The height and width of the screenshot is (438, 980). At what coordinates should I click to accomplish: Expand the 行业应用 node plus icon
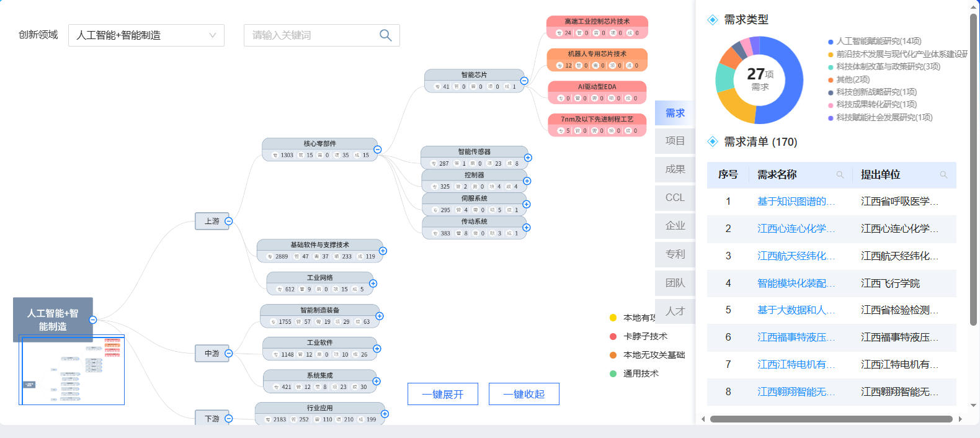point(385,414)
